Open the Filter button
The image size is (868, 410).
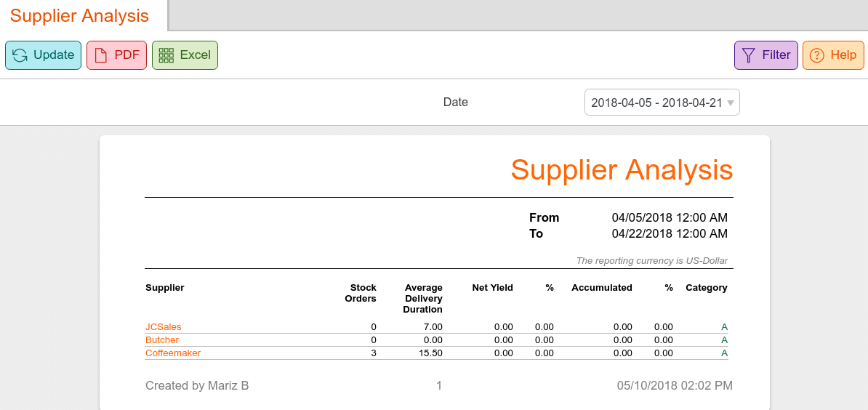[x=766, y=55]
